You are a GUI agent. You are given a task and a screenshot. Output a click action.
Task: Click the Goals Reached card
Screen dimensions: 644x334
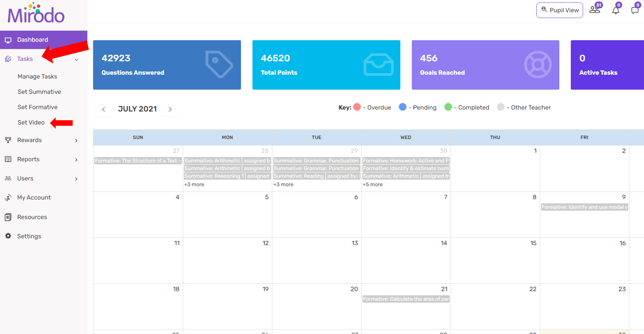tap(485, 65)
